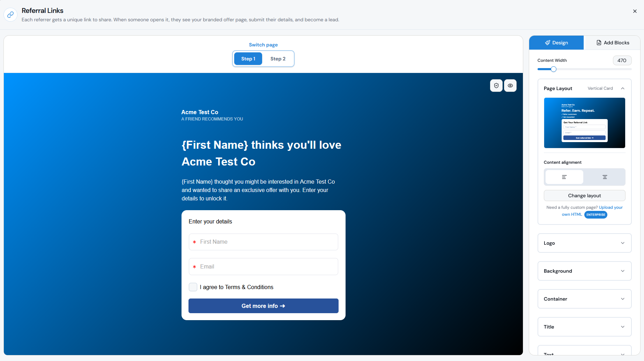Click the 'Content alignment' label
644x361 pixels.
[x=562, y=162]
